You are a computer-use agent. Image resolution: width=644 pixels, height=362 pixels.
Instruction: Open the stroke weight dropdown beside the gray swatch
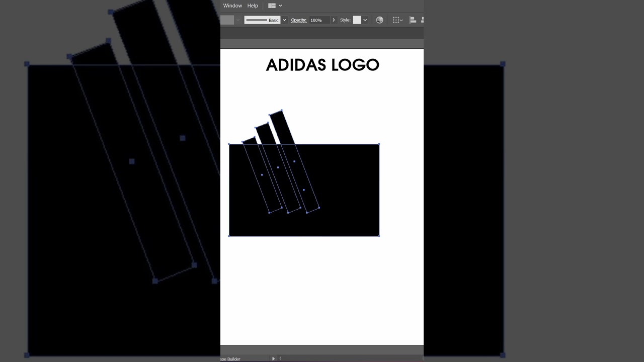click(x=238, y=20)
